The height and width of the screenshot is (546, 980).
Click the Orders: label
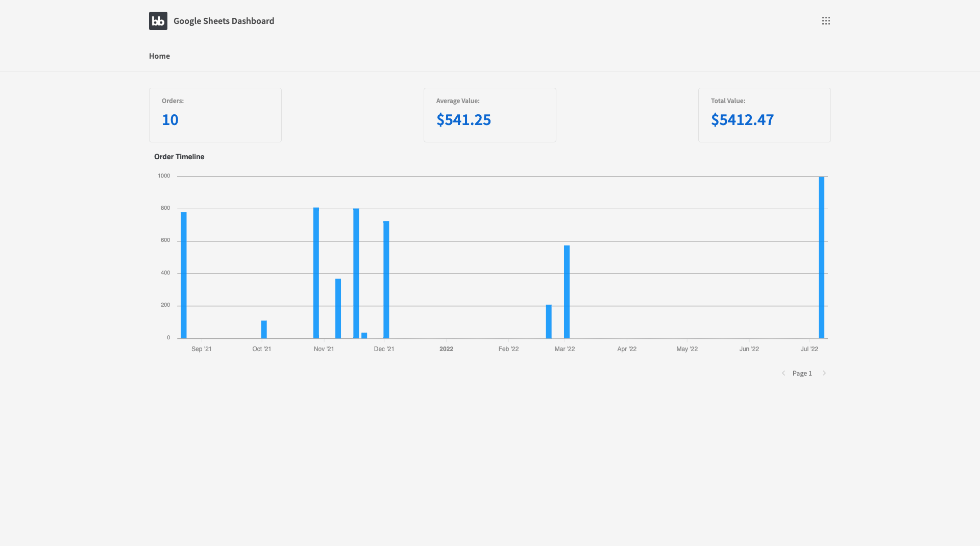coord(173,101)
